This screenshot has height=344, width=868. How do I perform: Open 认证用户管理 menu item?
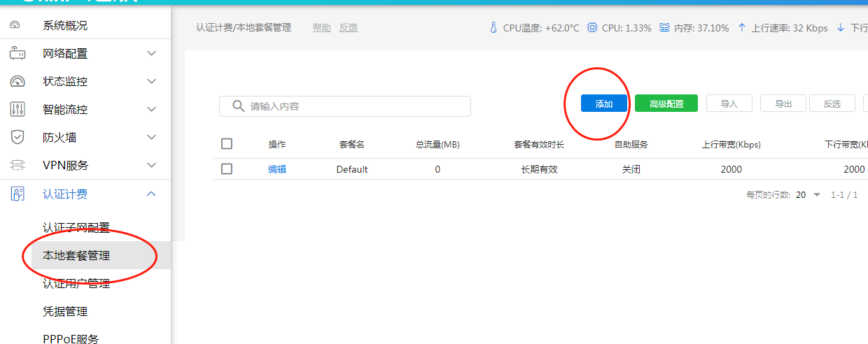tap(76, 284)
